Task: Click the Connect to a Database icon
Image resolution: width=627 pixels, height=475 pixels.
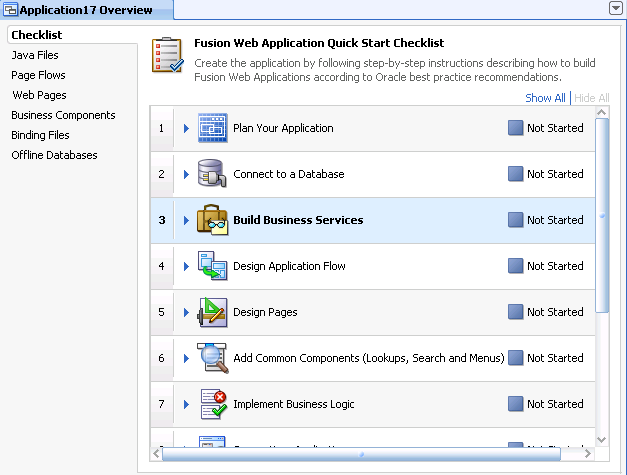Action: click(213, 174)
